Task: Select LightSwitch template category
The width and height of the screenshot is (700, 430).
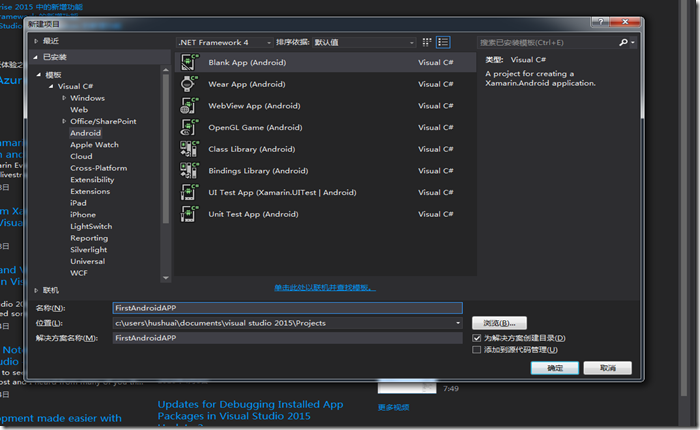Action: click(x=91, y=226)
